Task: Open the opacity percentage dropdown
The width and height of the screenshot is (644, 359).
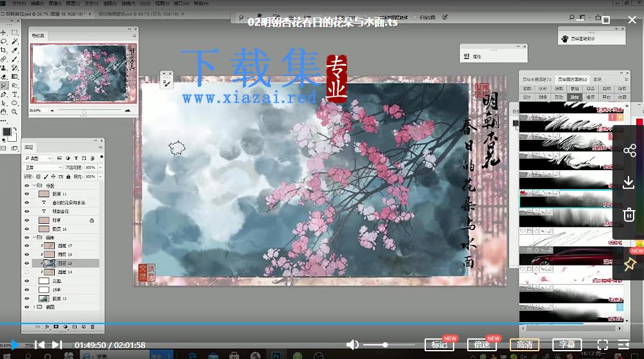Action: point(100,168)
